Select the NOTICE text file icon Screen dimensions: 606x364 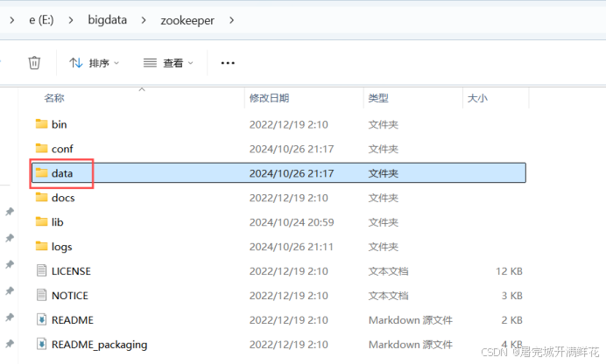[x=41, y=295]
